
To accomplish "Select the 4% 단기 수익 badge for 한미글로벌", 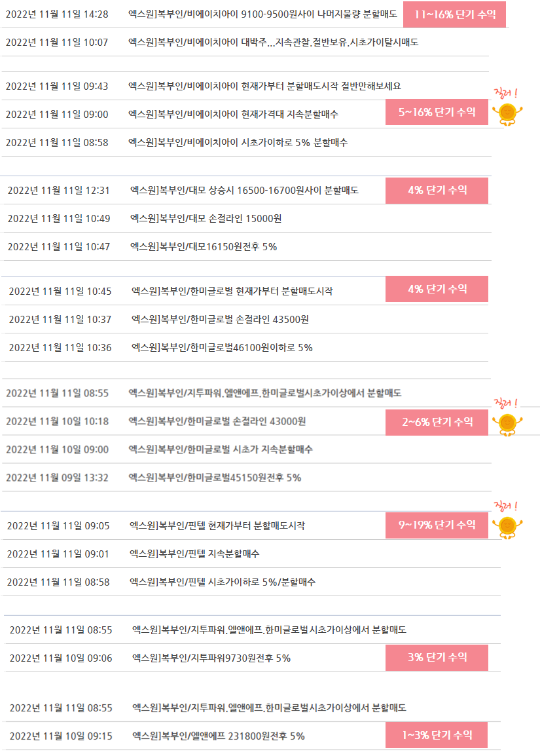I will click(437, 289).
